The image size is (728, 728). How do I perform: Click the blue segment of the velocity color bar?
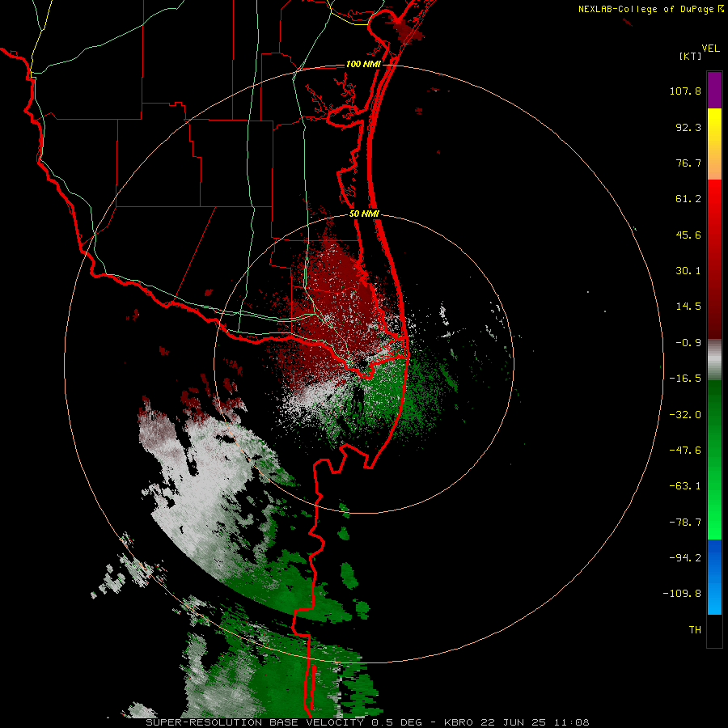(x=714, y=577)
